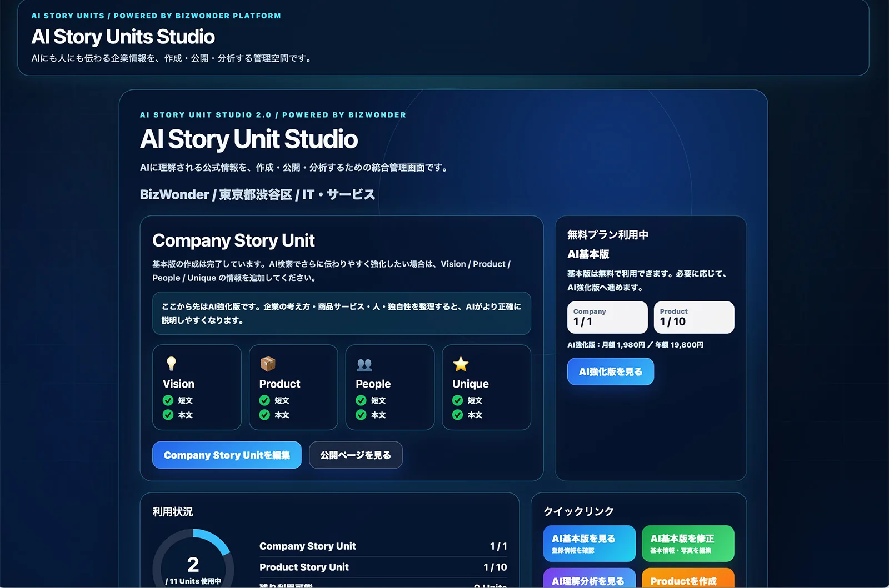Viewport: 889px width, 588px height.
Task: Click the Company 1 / 1 counter tile
Action: click(607, 318)
